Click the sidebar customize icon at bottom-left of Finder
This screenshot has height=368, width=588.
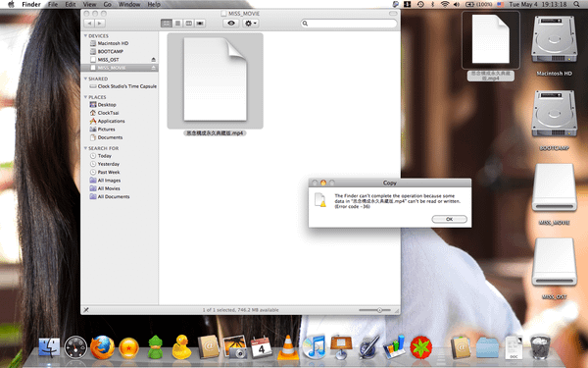pyautogui.click(x=86, y=310)
